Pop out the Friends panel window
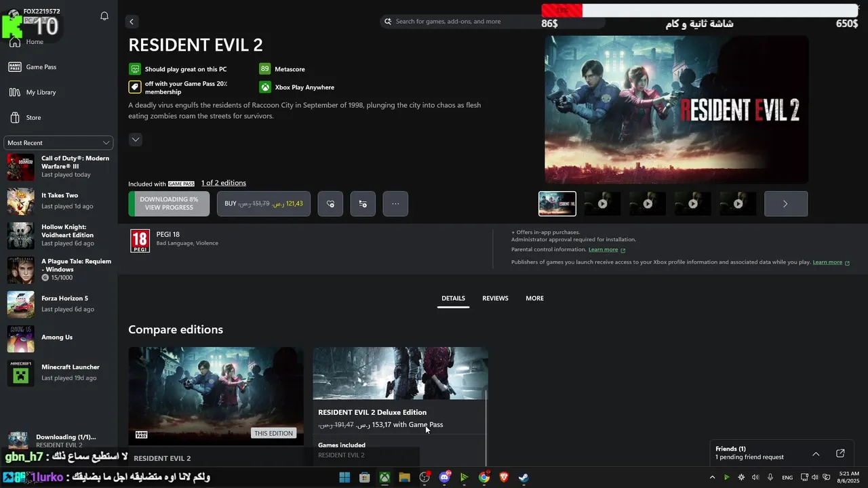Viewport: 868px width, 488px height. [840, 453]
